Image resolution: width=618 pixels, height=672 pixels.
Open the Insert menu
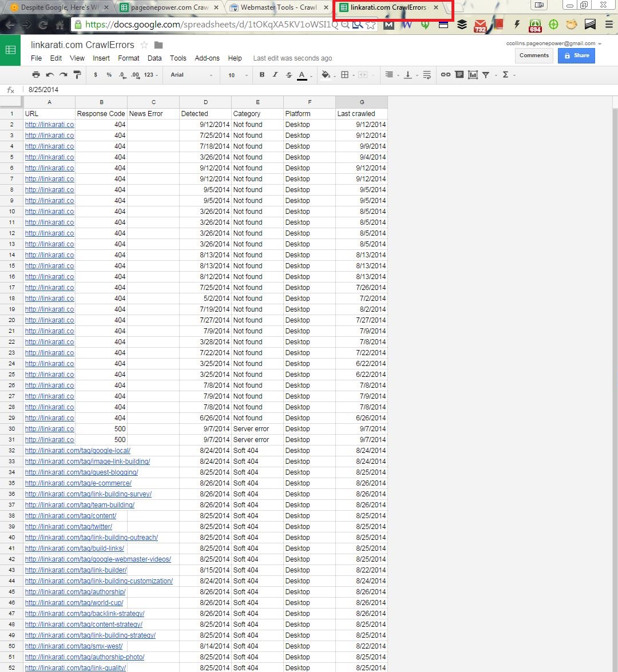click(101, 58)
